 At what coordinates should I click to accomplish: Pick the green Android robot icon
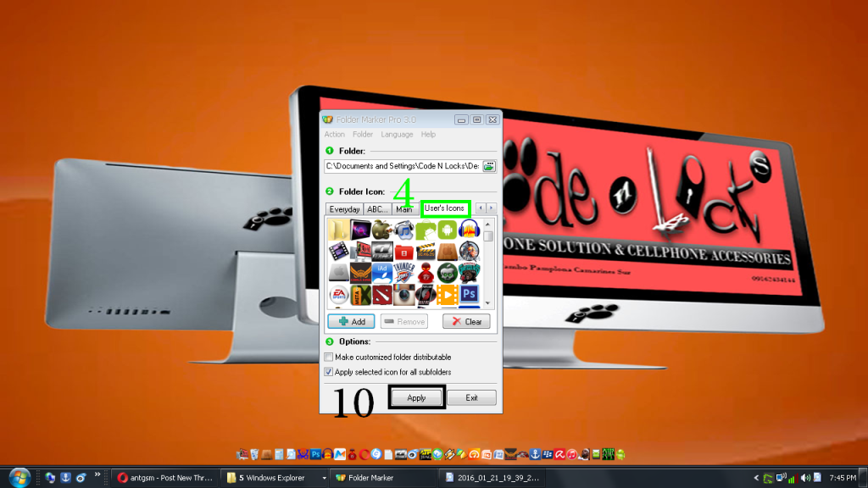[x=448, y=230]
